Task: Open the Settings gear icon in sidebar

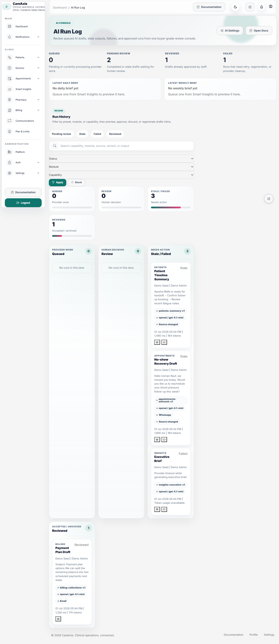Action: tap(9, 173)
